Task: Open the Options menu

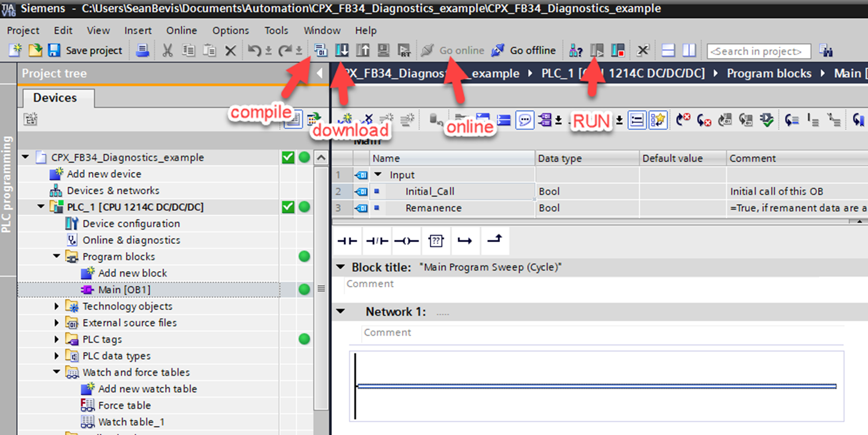Action: (x=231, y=30)
